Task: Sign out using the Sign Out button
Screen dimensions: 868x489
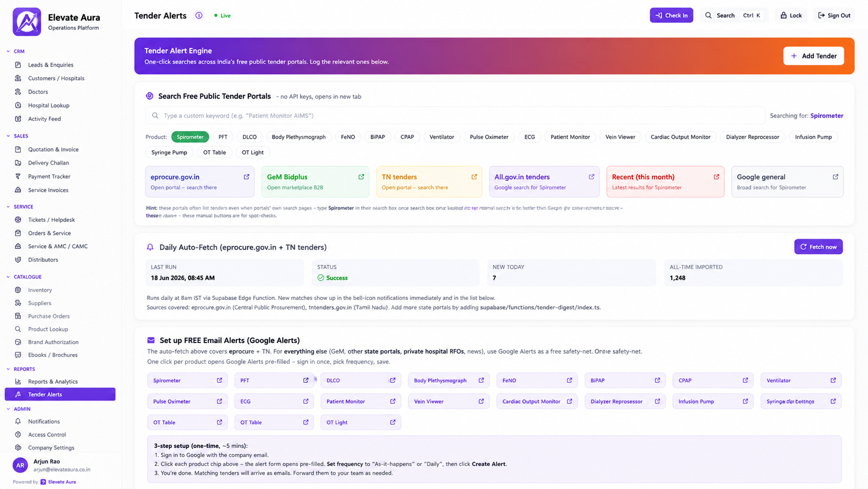Action: 834,16
